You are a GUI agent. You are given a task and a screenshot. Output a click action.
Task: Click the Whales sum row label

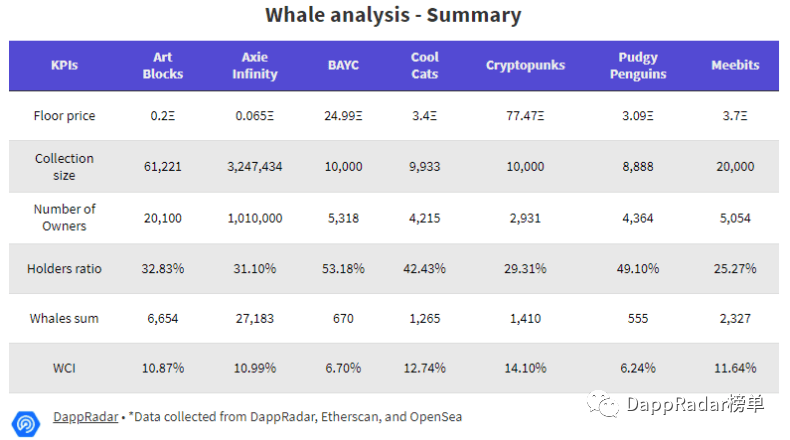coord(64,319)
